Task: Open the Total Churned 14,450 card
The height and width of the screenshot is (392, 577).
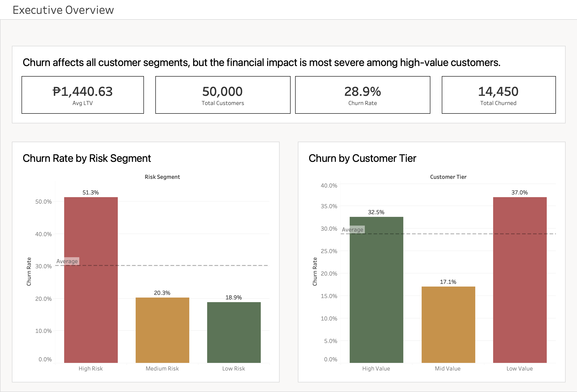Action: coord(499,95)
